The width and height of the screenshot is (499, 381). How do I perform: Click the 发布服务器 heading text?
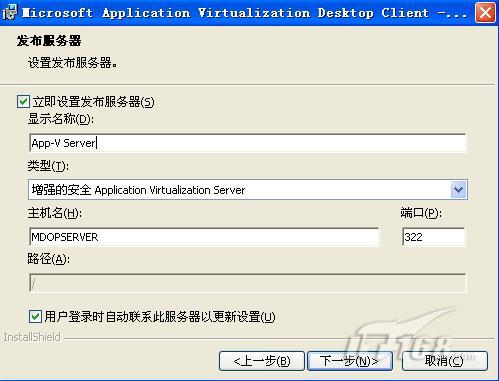(49, 41)
